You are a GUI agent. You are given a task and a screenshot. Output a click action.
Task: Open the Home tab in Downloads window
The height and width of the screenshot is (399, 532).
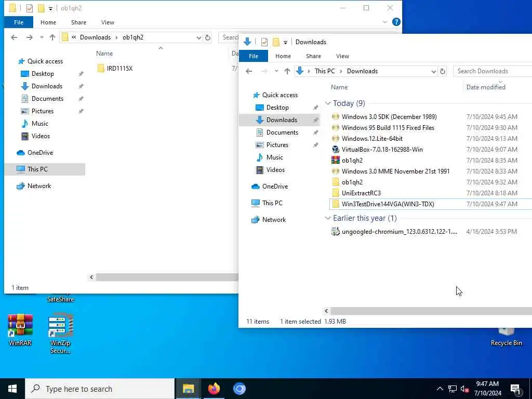283,56
